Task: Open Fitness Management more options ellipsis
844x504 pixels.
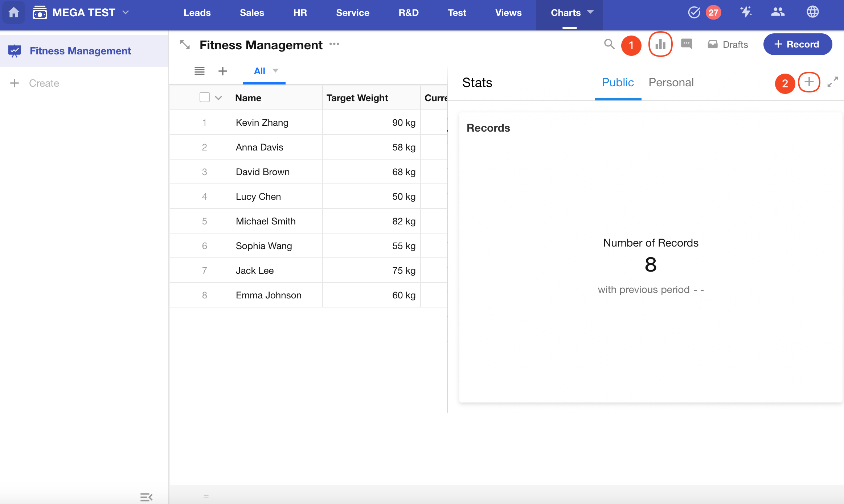Action: click(x=334, y=44)
